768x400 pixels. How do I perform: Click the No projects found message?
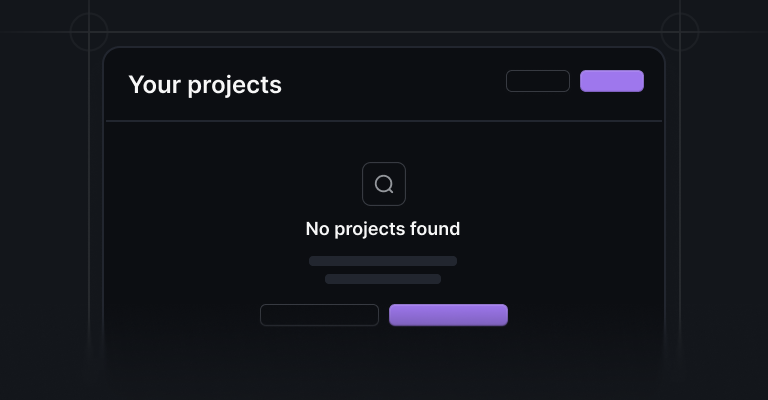(383, 229)
